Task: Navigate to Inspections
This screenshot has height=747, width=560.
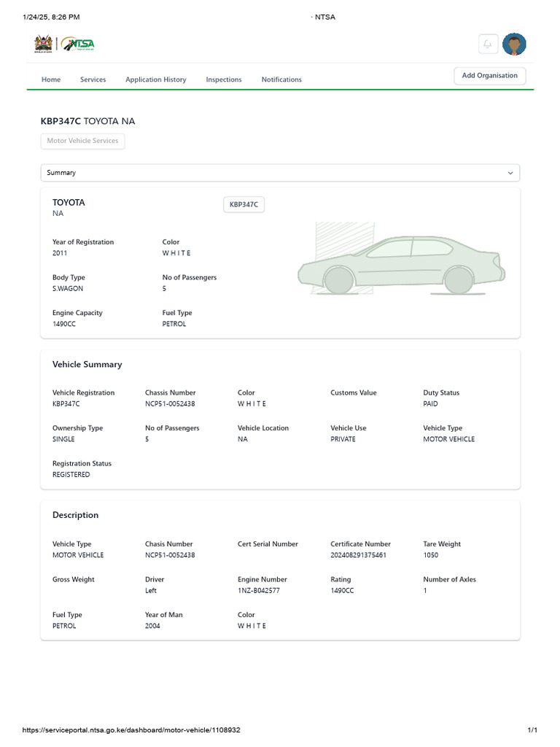Action: point(224,80)
